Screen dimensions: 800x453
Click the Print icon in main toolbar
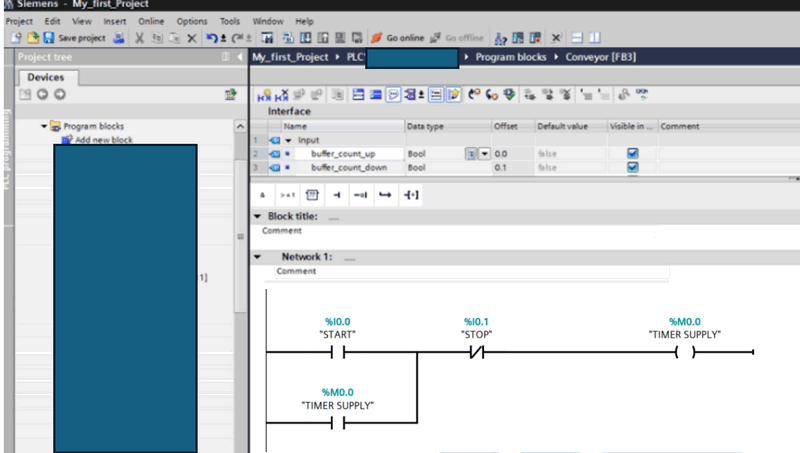point(119,38)
